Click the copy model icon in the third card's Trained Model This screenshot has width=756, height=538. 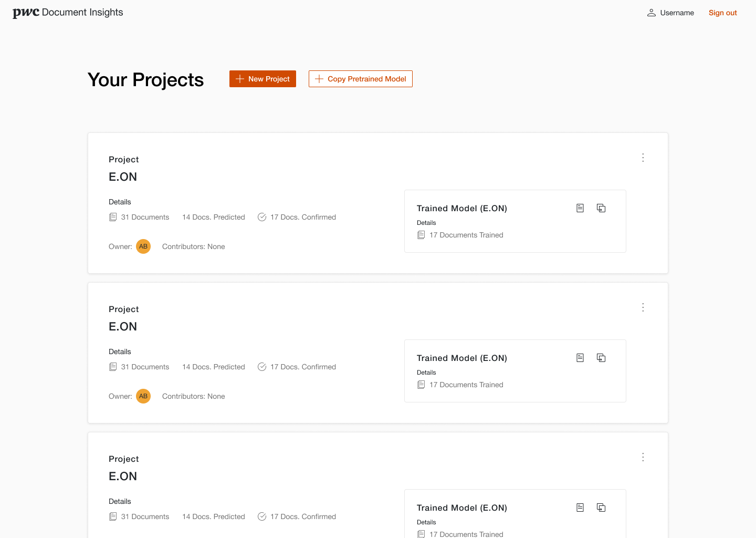click(x=601, y=508)
